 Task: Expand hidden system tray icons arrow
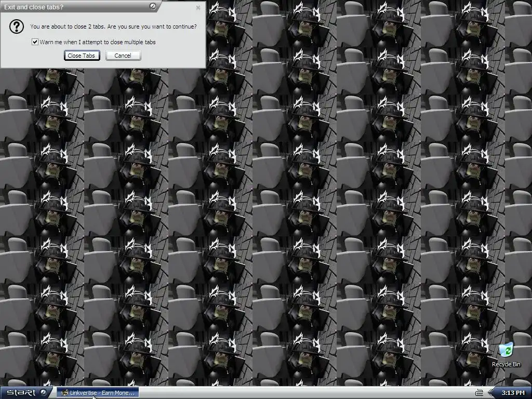coord(491,393)
